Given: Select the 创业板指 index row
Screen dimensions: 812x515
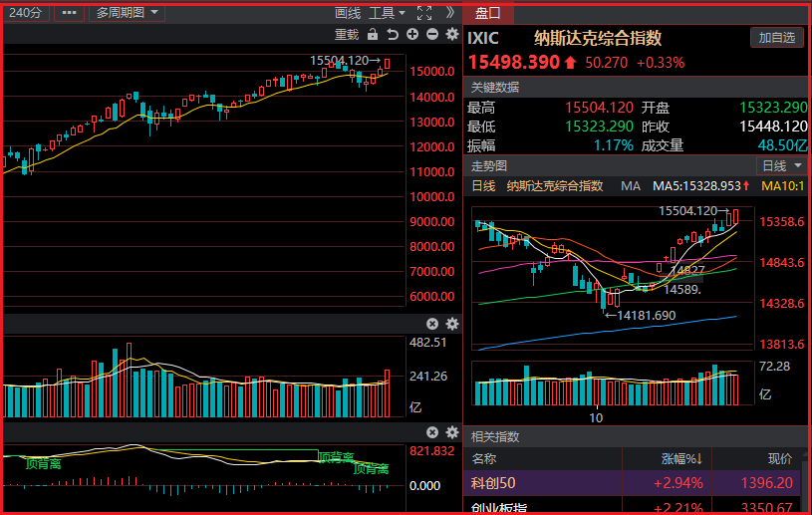Looking at the screenshot, I should coord(632,506).
